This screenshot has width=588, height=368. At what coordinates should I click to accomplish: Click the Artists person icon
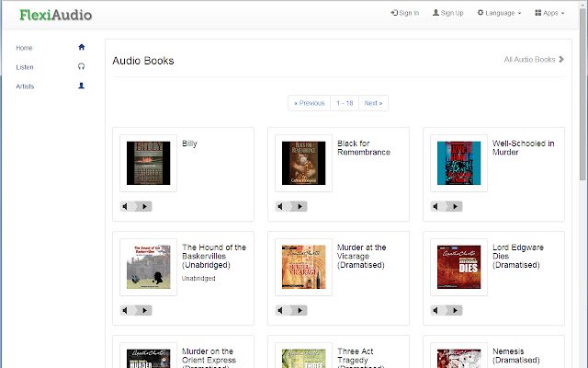(x=82, y=86)
